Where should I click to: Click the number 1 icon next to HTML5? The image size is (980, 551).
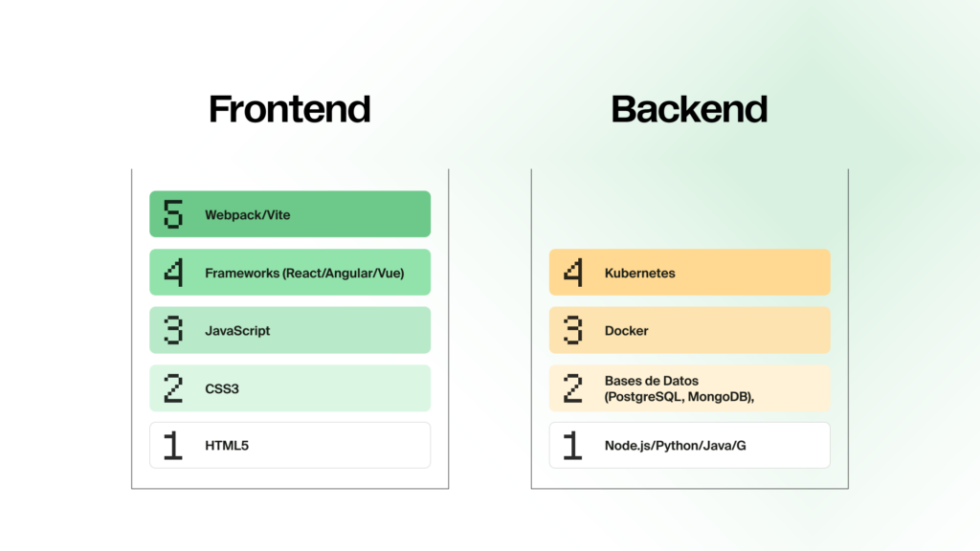click(173, 446)
